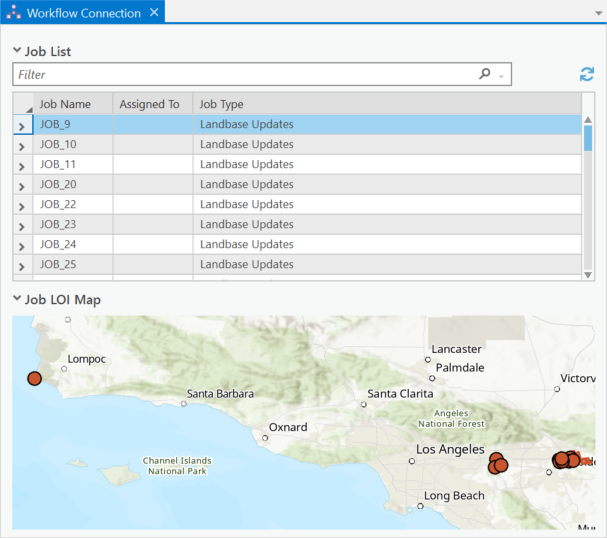This screenshot has height=538, width=607.
Task: Collapse the Job LOI Map section
Action: tap(17, 299)
